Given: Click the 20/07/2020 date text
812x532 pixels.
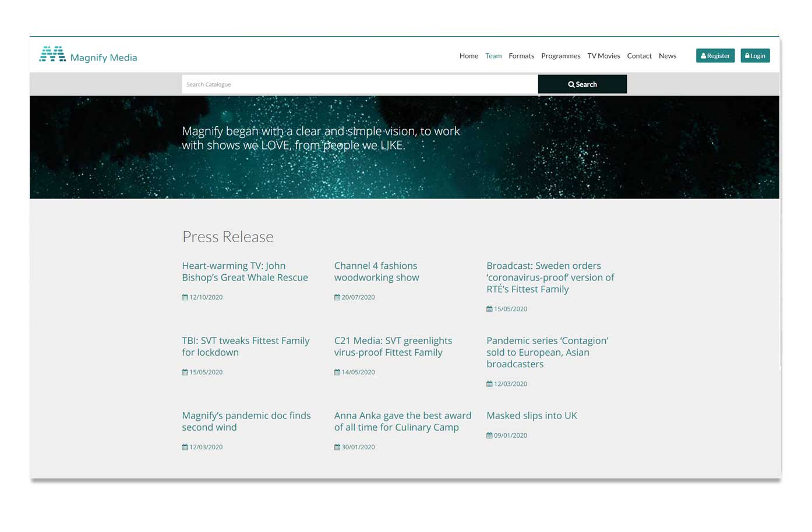Looking at the screenshot, I should 358,297.
